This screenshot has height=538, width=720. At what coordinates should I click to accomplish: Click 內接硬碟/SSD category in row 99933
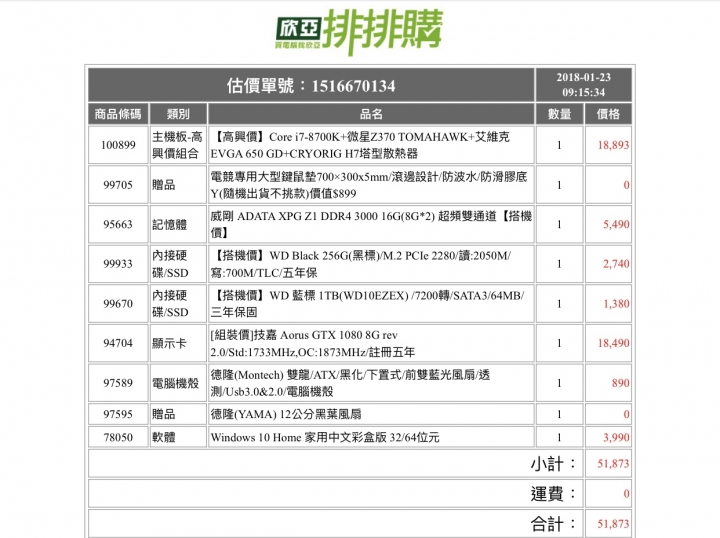pos(170,264)
